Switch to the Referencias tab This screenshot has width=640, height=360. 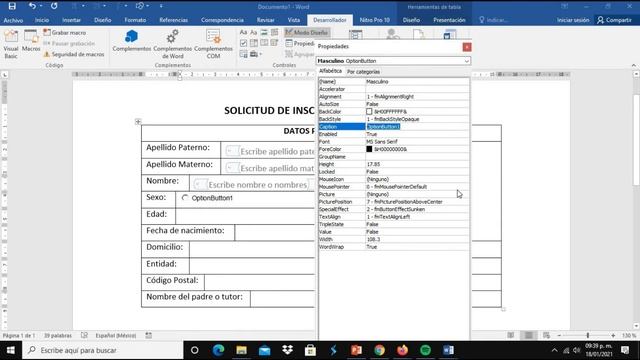click(x=173, y=20)
